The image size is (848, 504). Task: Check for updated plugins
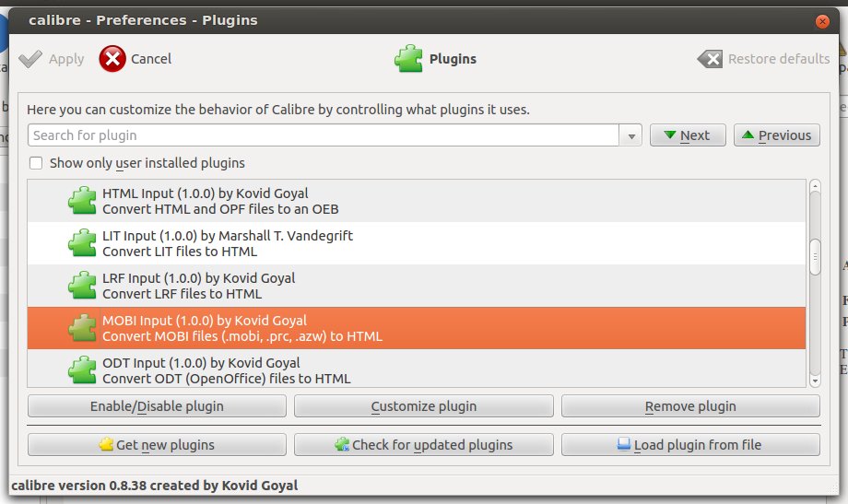[423, 445]
